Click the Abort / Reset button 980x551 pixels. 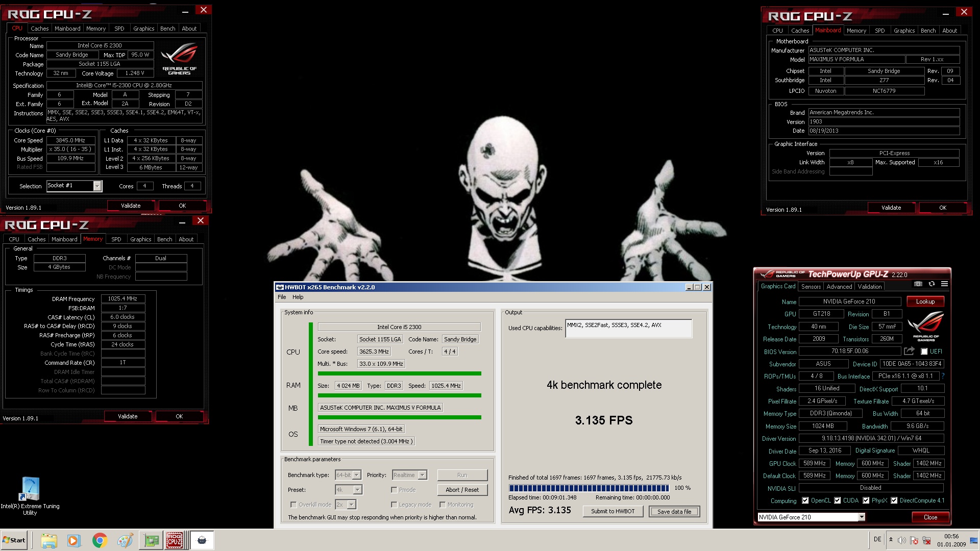click(x=462, y=490)
